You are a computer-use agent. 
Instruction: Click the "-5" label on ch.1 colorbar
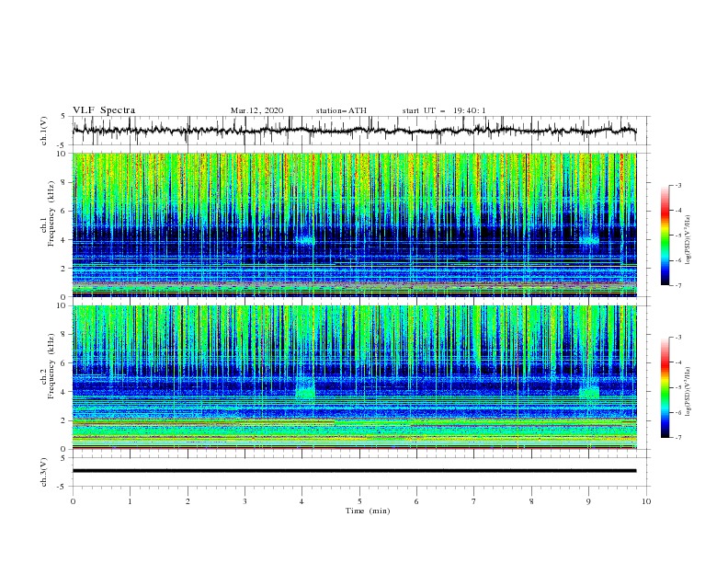[x=677, y=236]
